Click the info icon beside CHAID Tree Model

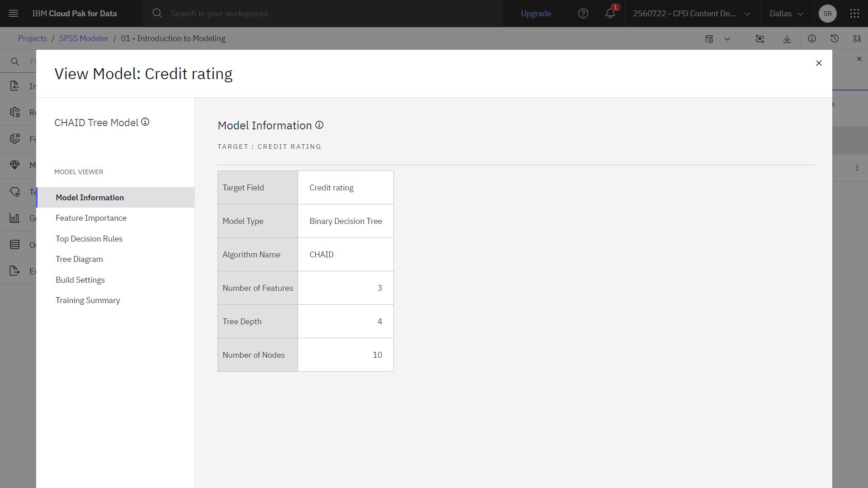click(x=145, y=122)
